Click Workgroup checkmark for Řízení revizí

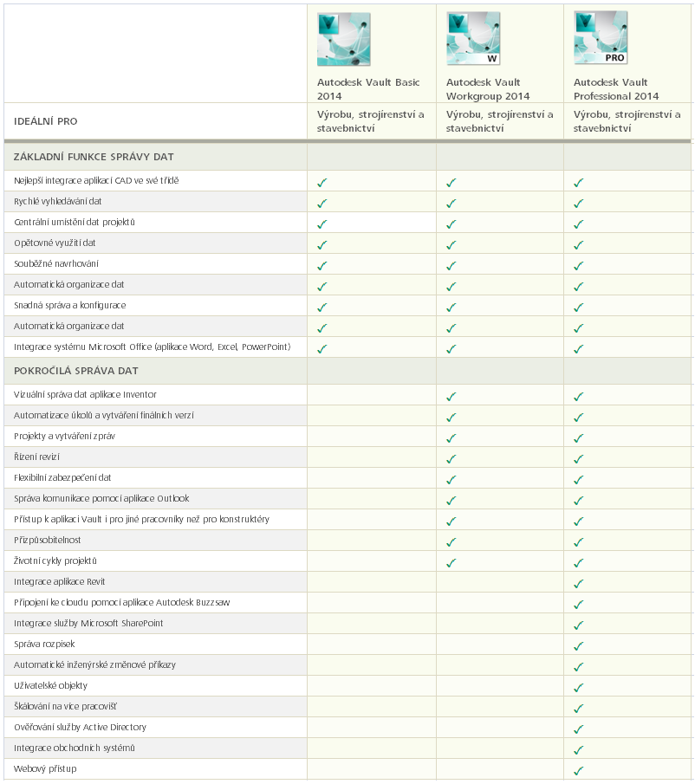tap(451, 459)
